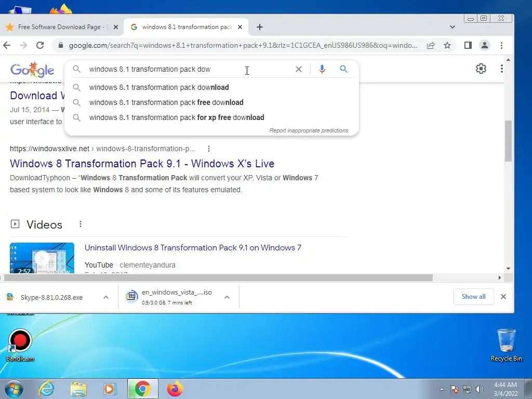This screenshot has width=532, height=399.
Task: Open Google quick settings gear
Action: click(x=481, y=69)
